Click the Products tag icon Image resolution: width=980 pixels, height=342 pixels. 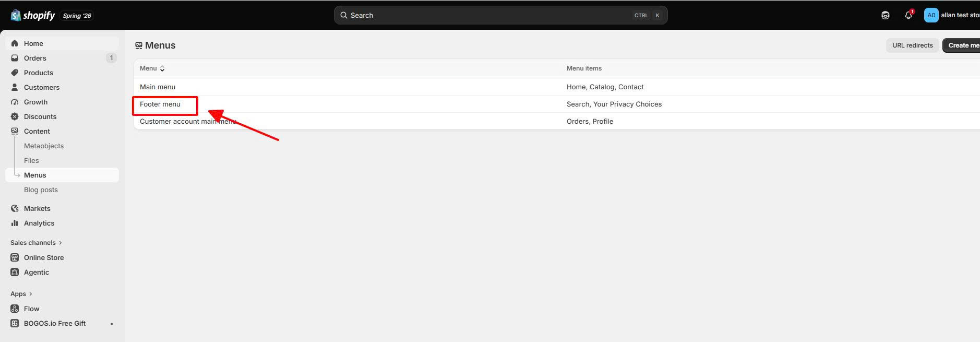click(15, 73)
